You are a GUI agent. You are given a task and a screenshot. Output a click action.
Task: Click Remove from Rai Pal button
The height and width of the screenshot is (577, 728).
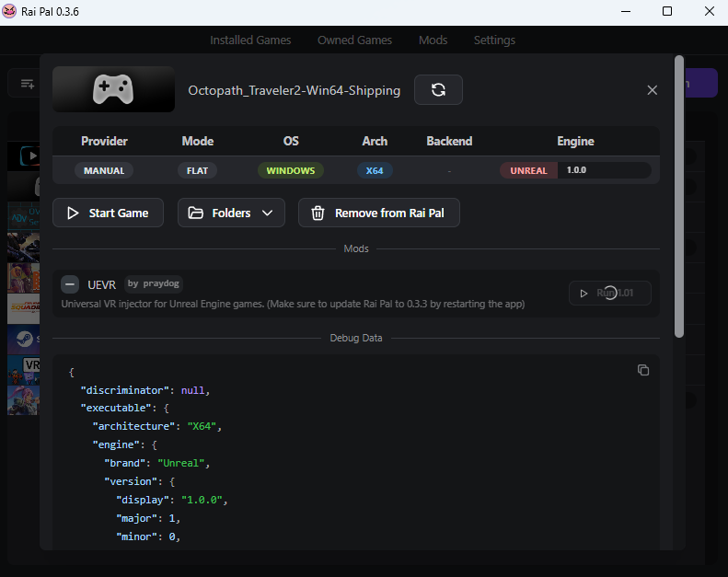tap(379, 213)
